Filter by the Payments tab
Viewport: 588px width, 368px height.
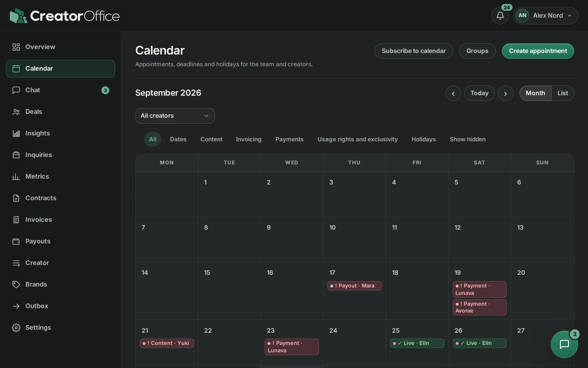coord(289,139)
